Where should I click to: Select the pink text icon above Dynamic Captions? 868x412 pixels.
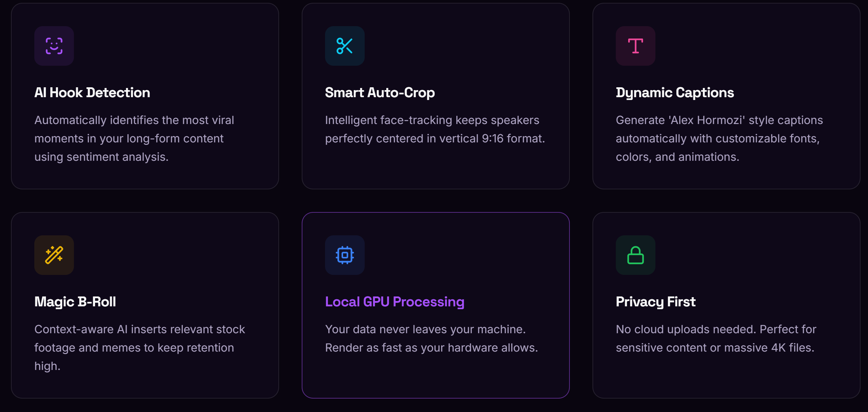point(635,46)
